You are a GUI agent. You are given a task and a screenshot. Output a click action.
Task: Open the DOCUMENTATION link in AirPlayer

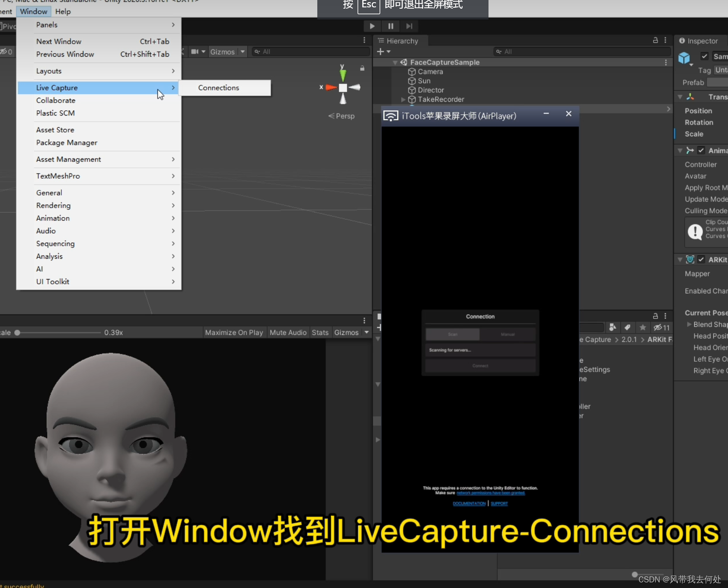point(469,503)
